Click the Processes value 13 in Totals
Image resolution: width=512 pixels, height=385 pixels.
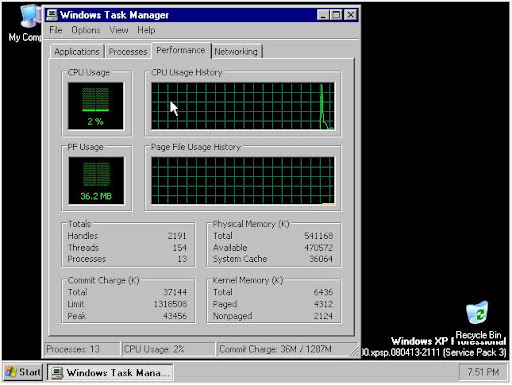182,259
